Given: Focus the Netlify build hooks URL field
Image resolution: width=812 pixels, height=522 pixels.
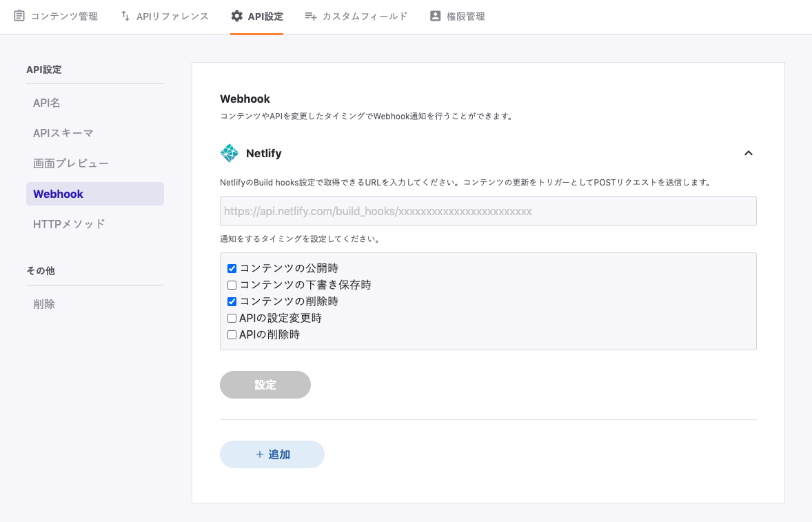Looking at the screenshot, I should 488,211.
